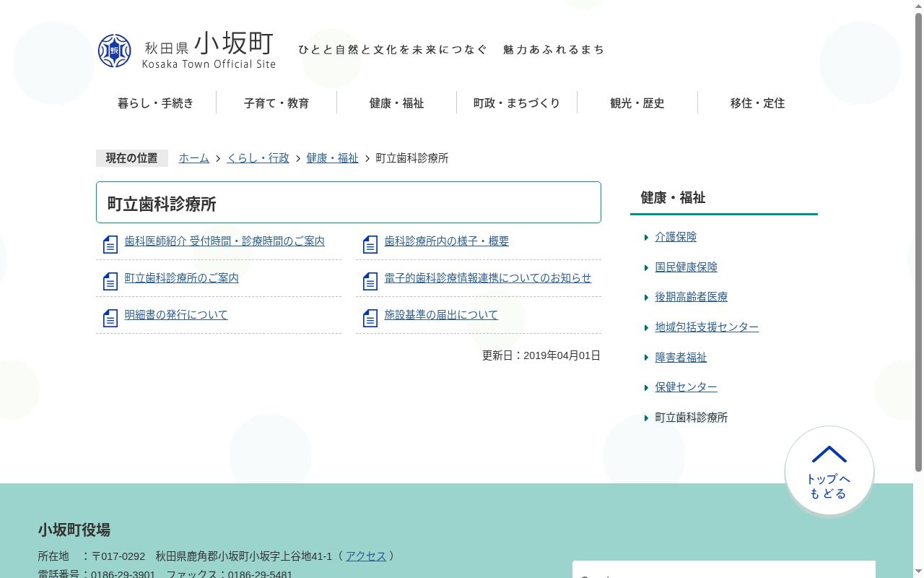Click the 健康・福祉 sidebar heading
924x578 pixels.
click(x=673, y=198)
